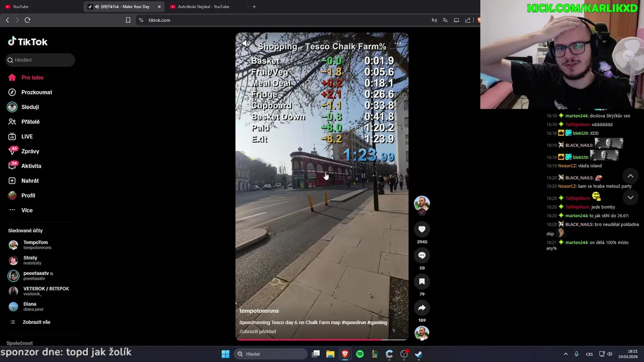The image size is (644, 362).
Task: Open Straty followed account
Action: click(30, 260)
